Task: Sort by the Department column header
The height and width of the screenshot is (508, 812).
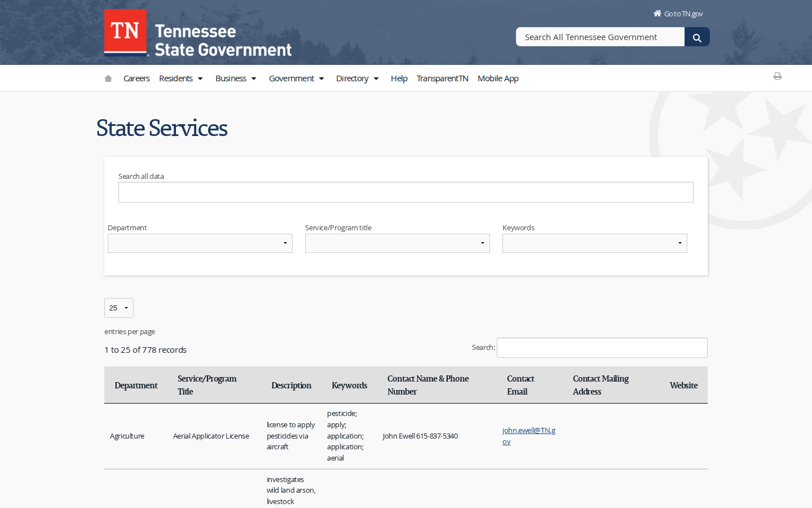Action: coord(136,386)
